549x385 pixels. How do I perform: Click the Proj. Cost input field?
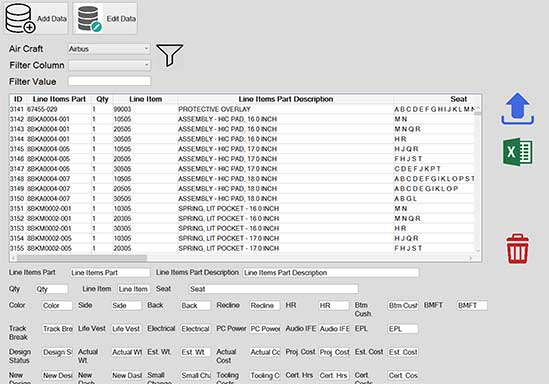334,352
